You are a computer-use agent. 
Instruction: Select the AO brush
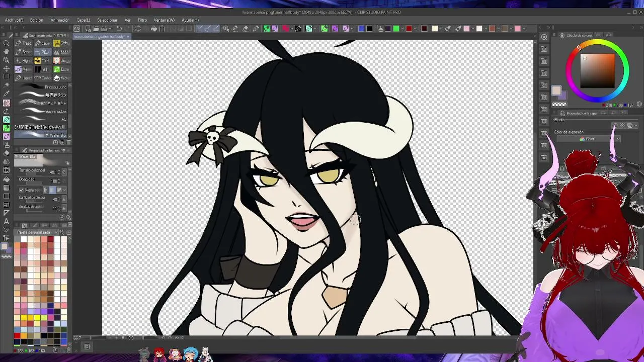(x=41, y=119)
